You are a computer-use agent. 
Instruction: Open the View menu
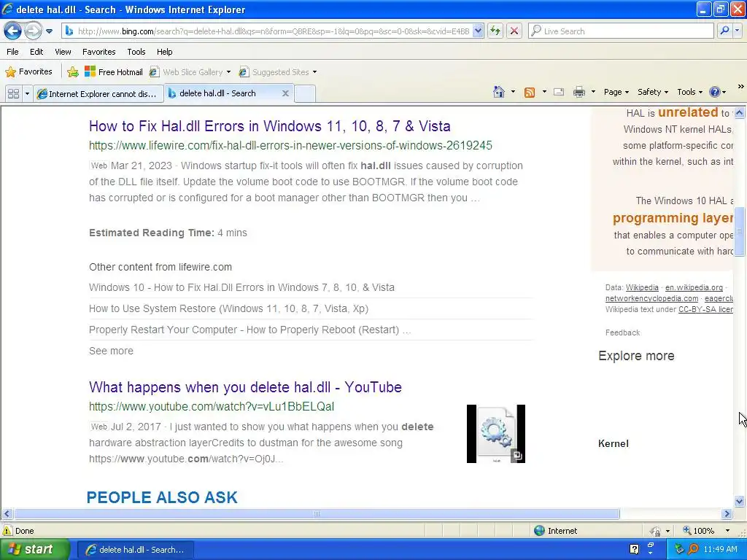click(x=63, y=52)
